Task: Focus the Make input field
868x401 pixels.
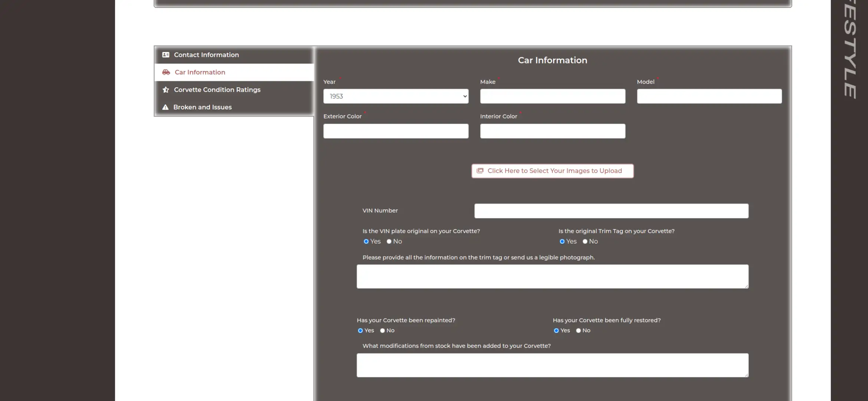Action: [x=553, y=96]
